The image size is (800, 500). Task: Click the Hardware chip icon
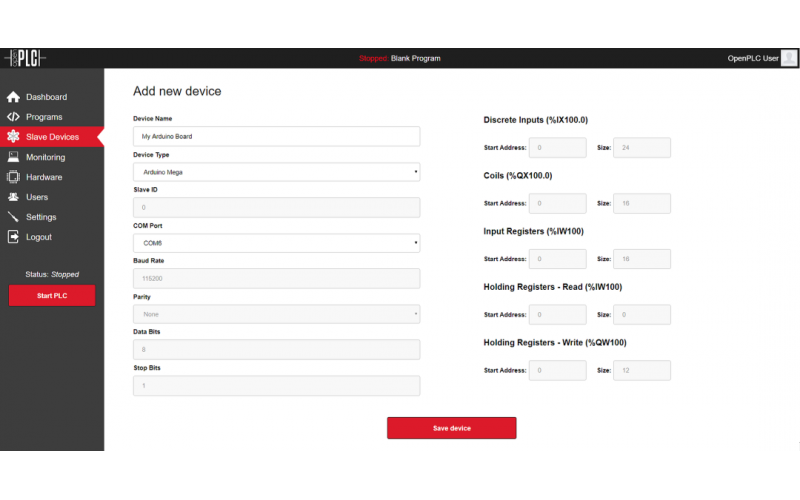click(13, 177)
